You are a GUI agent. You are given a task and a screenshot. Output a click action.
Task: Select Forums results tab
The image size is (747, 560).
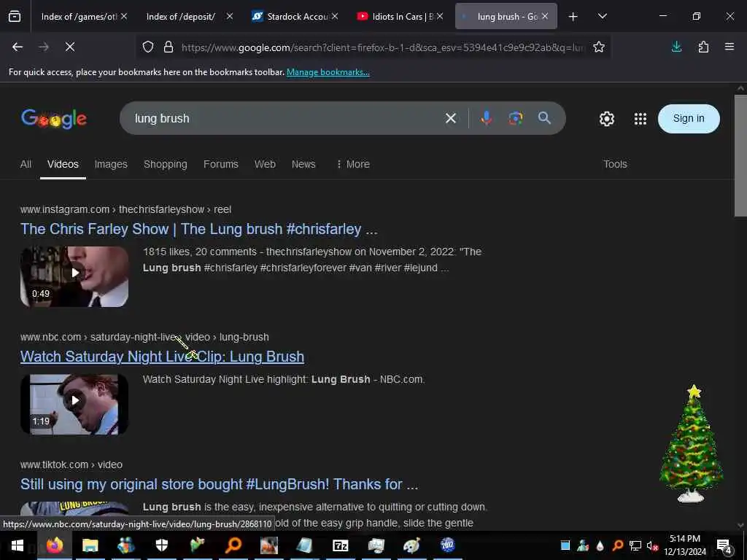(x=220, y=164)
